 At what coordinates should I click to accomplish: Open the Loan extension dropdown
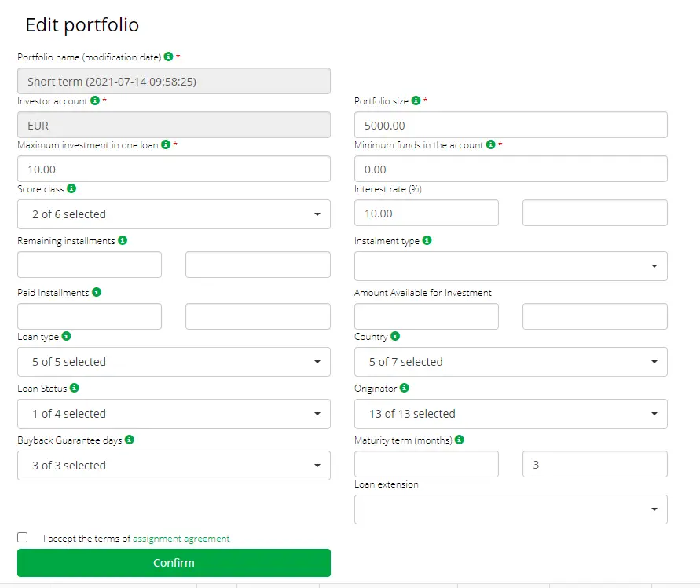pos(511,509)
